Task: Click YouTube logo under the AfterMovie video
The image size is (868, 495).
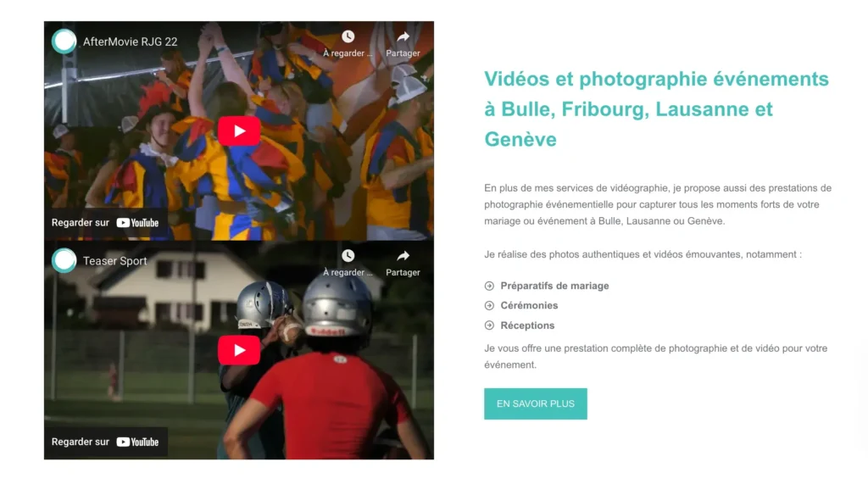Action: click(138, 223)
